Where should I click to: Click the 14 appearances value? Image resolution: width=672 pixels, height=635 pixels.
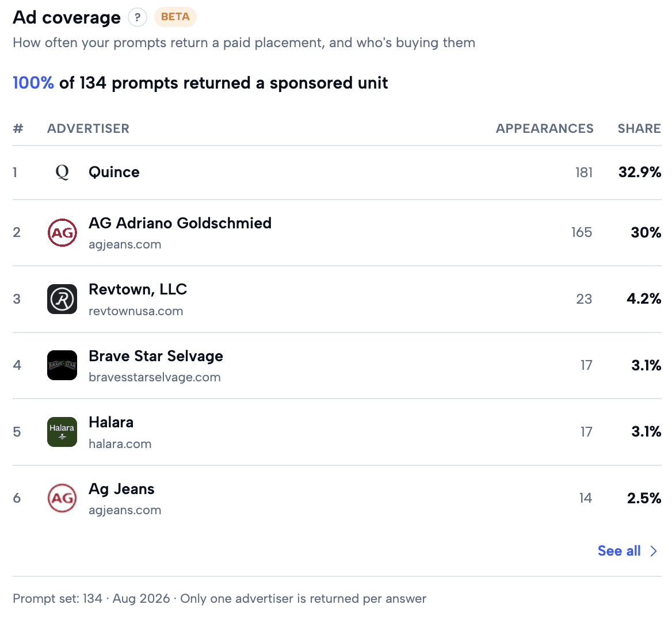586,498
